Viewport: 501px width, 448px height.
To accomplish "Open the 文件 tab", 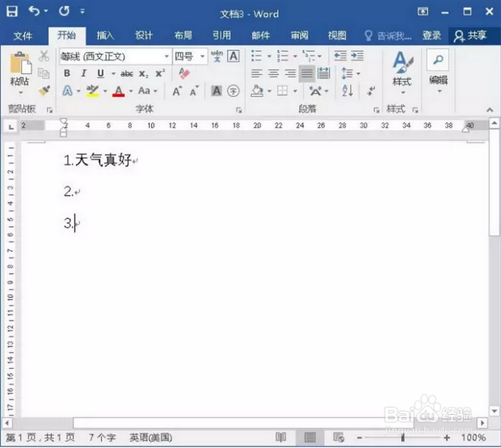I will 23,36.
